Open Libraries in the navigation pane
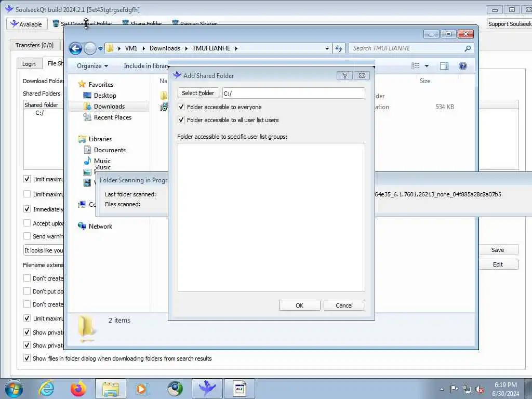The image size is (532, 399). click(x=100, y=139)
